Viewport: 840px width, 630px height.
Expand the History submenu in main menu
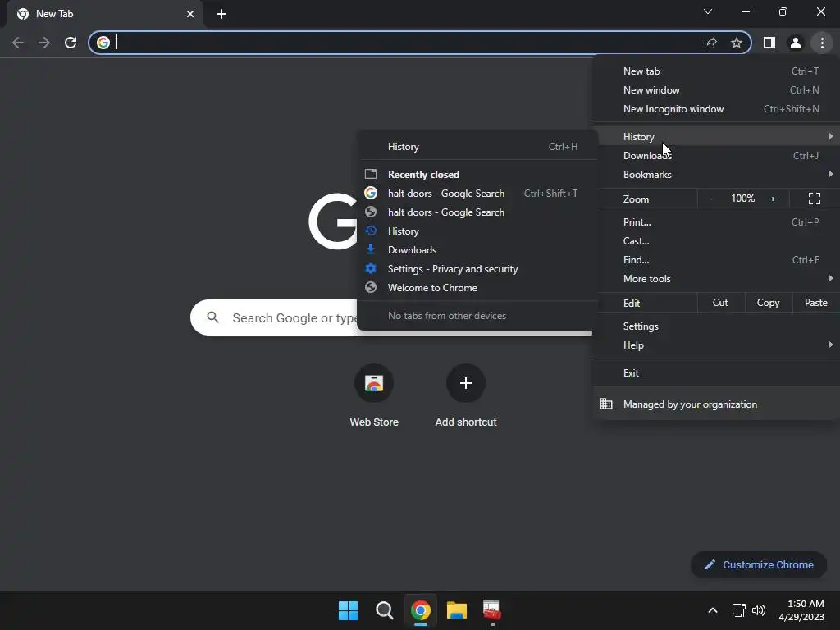point(716,137)
